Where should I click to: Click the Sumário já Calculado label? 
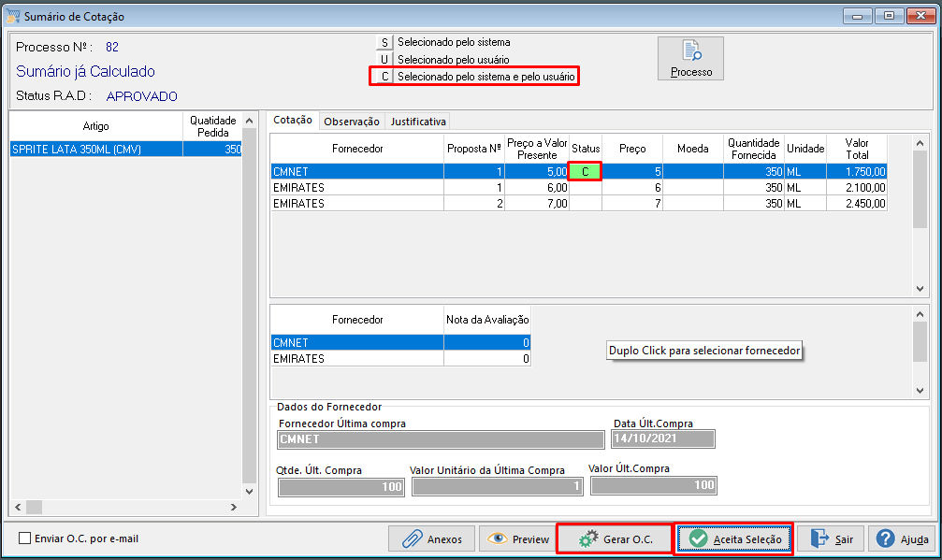pos(85,71)
